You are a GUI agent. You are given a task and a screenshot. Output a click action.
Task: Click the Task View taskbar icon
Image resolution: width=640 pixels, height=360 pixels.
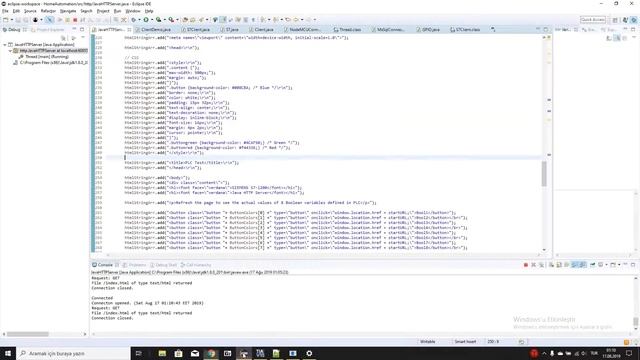(138, 353)
